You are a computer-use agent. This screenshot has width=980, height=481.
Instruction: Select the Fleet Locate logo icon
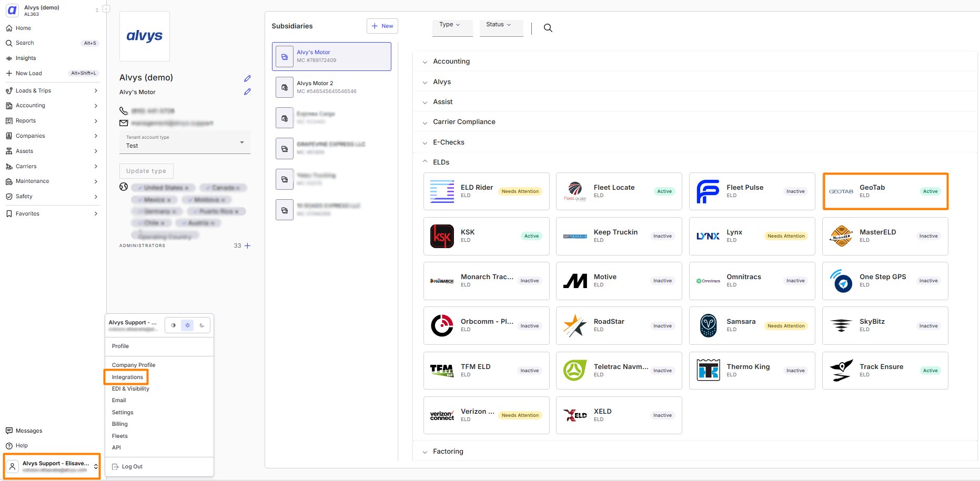click(x=575, y=191)
